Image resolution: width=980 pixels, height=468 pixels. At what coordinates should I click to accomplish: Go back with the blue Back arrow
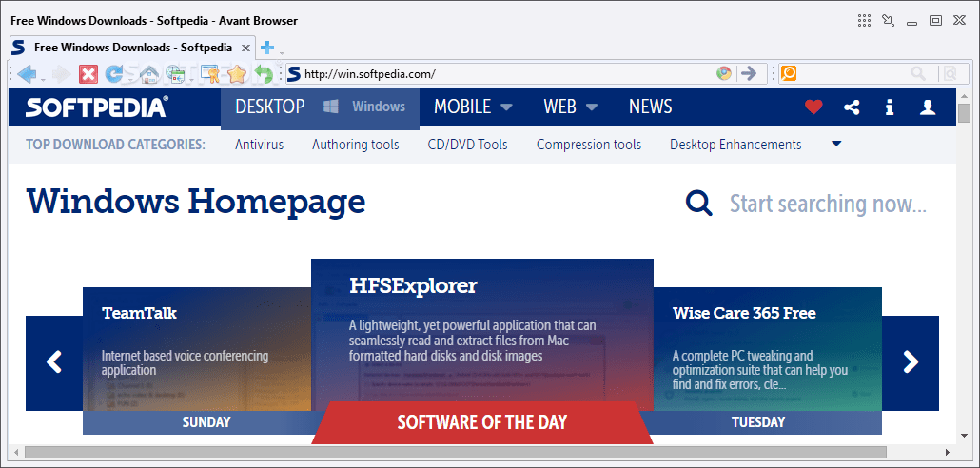coord(27,74)
